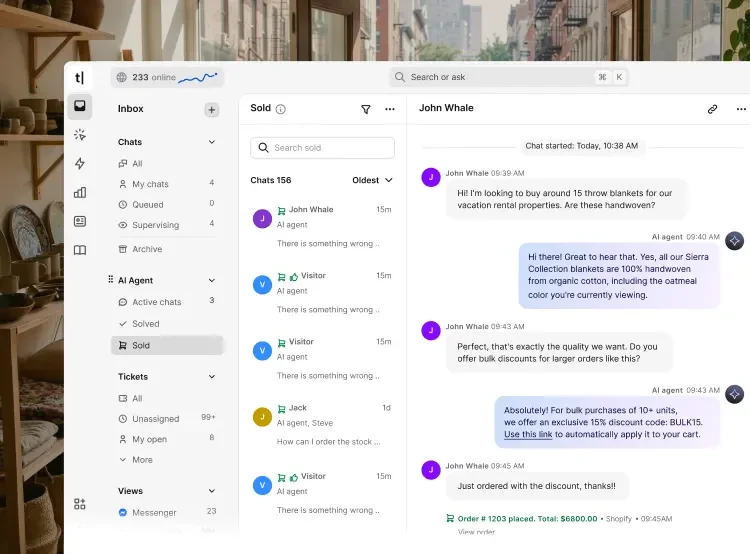
Task: Click the Inbox heading
Action: click(131, 109)
